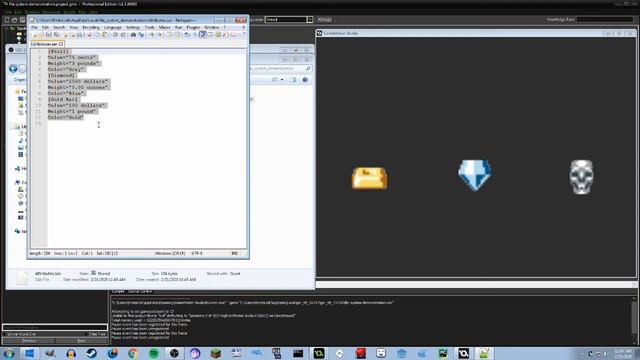Click the Explorer window Back arrow button
This screenshot has width=640, height=360.
[13, 69]
